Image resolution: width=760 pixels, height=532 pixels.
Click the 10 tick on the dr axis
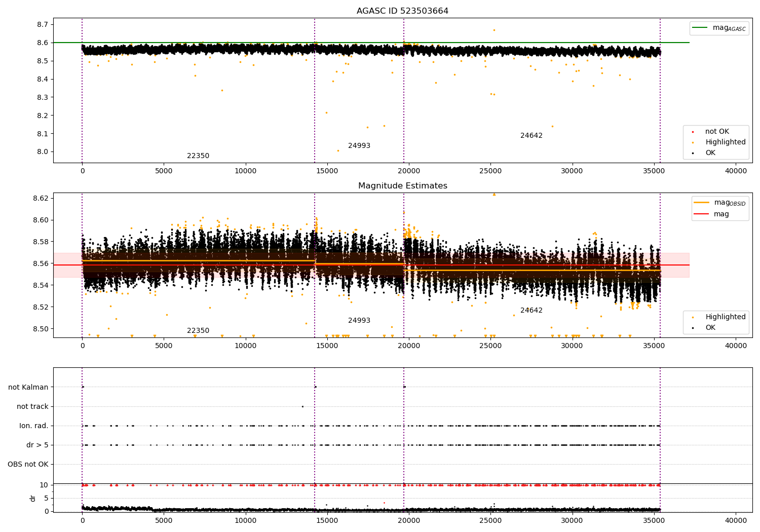pos(44,485)
